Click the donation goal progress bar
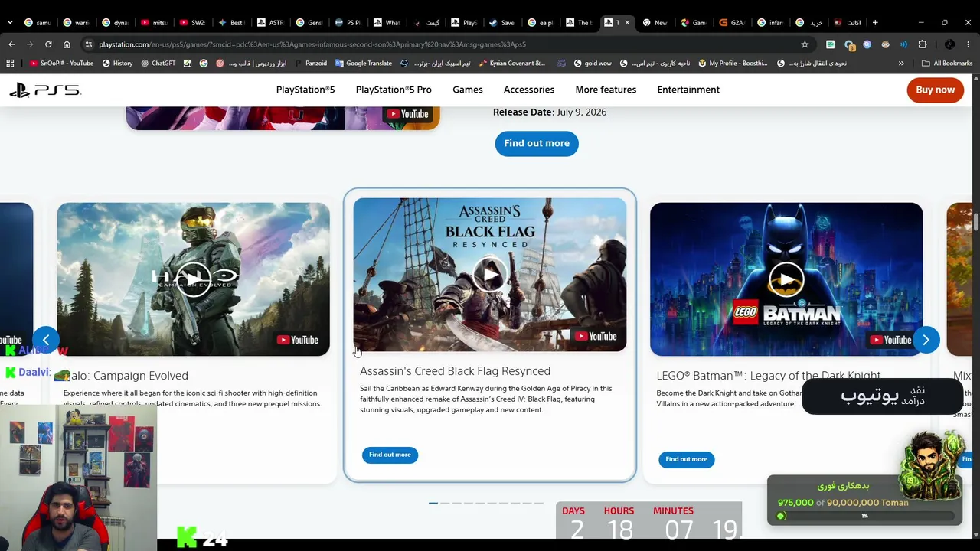980x551 pixels. (864, 516)
